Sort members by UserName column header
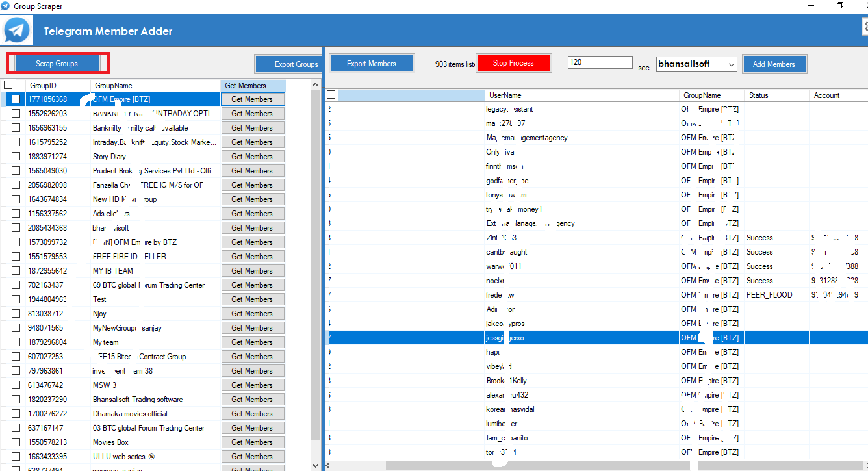Screen dimensions: 868x471 (582, 95)
